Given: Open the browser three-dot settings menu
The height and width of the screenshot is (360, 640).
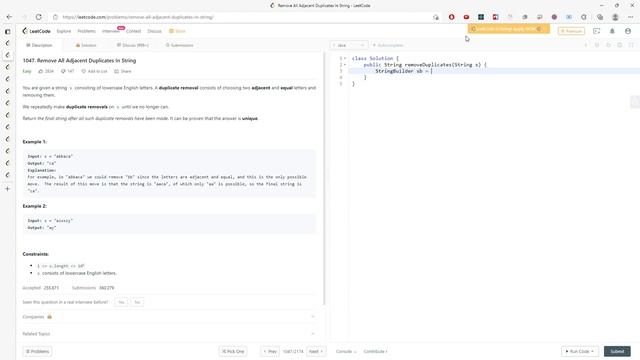Looking at the screenshot, I should coord(631,17).
